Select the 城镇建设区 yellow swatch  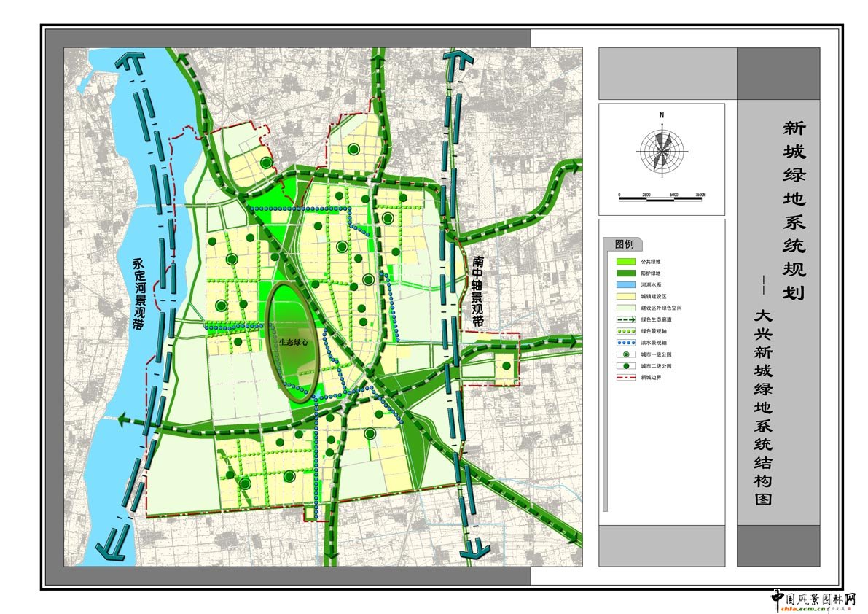pyautogui.click(x=627, y=296)
